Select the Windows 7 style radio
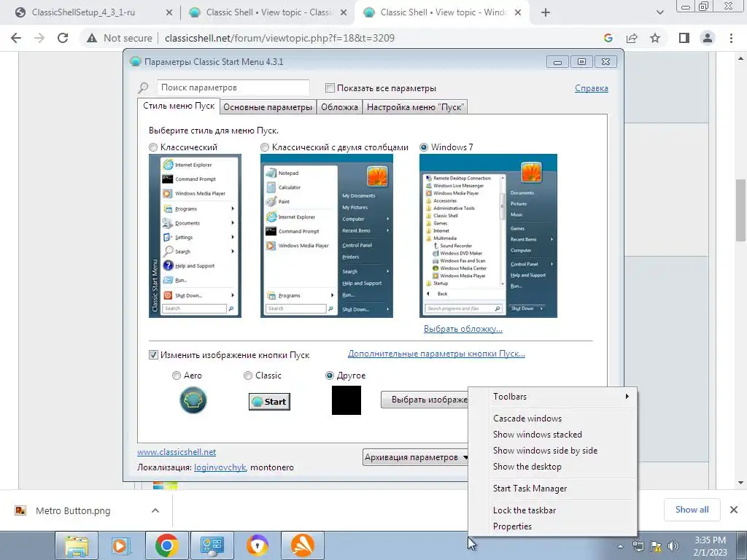The width and height of the screenshot is (747, 560). pos(424,147)
